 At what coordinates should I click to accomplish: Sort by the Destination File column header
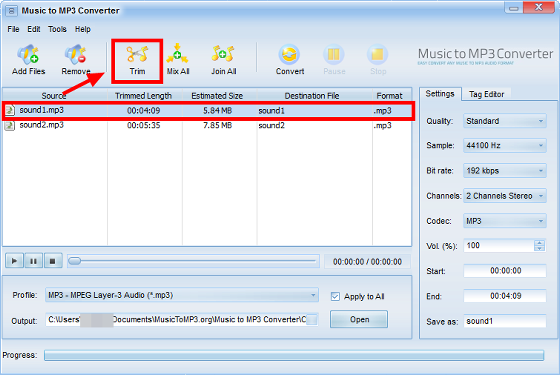point(314,96)
